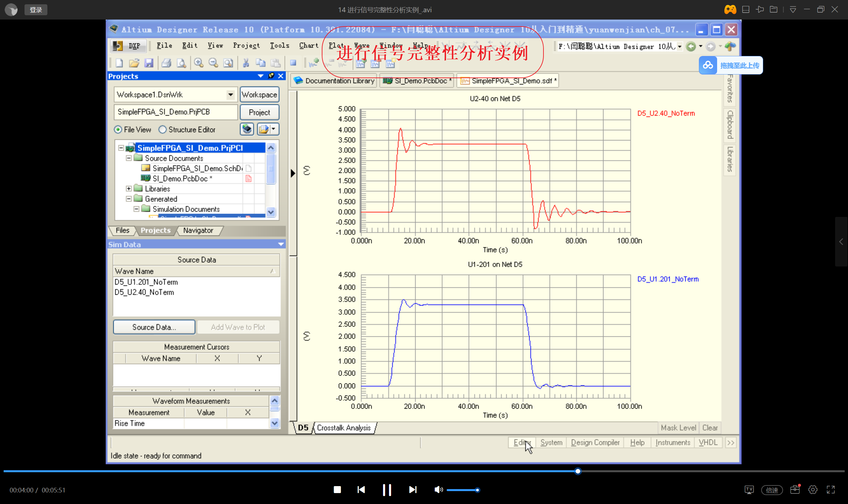Screen dimensions: 848x504
Task: Select the File View radio button
Action: (118, 130)
